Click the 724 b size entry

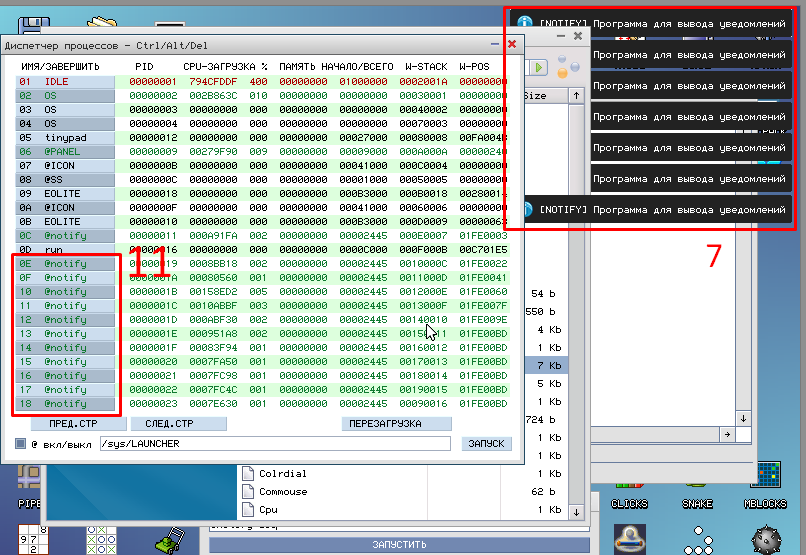(540, 419)
